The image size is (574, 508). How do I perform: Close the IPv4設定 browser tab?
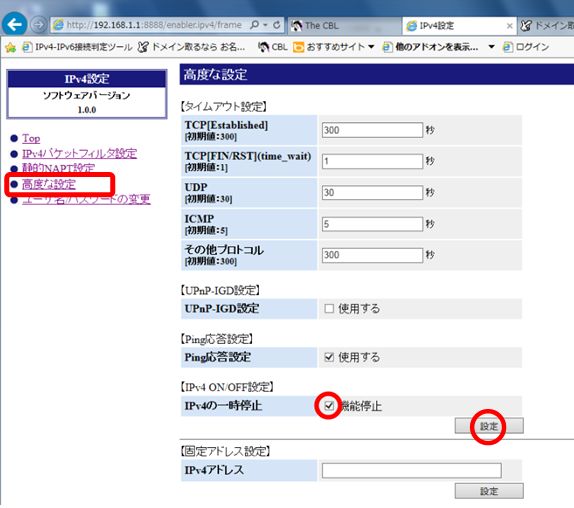tap(509, 26)
